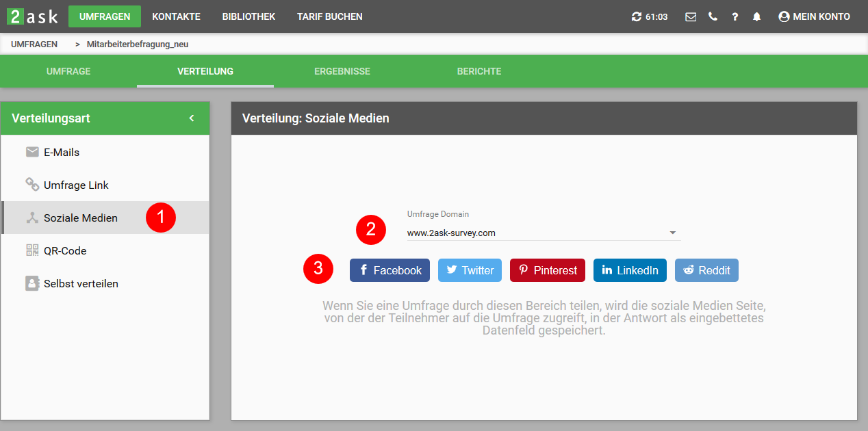
Task: Click the 2ask logo
Action: pos(32,16)
